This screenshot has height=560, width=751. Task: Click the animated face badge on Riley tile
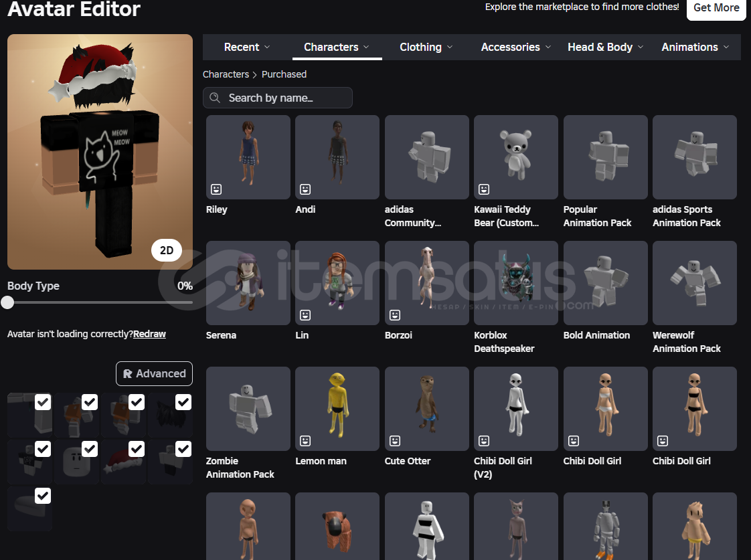tap(216, 189)
